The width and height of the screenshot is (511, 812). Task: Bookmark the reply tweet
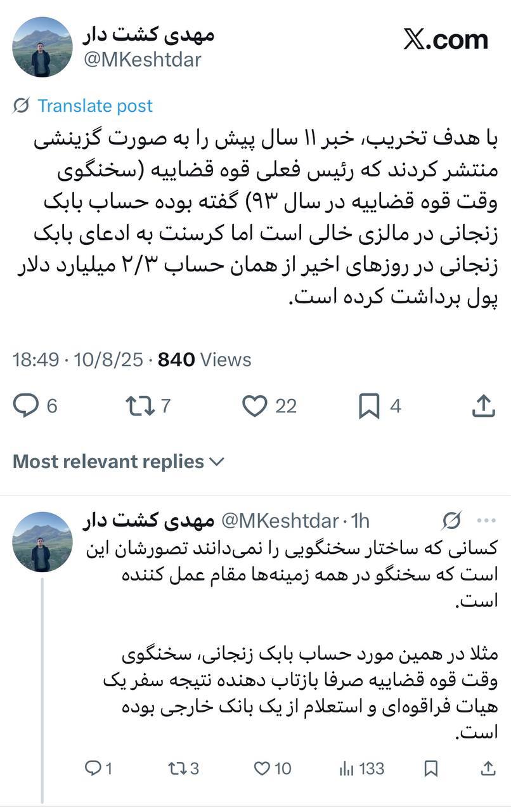coord(432,768)
